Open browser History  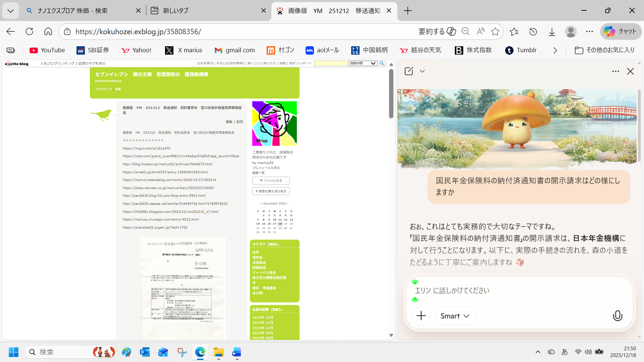pyautogui.click(x=533, y=32)
